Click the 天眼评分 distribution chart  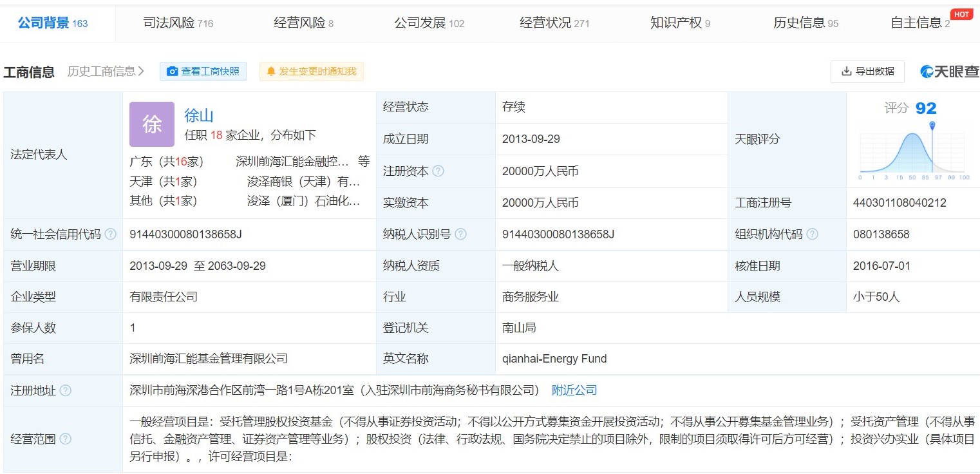tap(914, 152)
